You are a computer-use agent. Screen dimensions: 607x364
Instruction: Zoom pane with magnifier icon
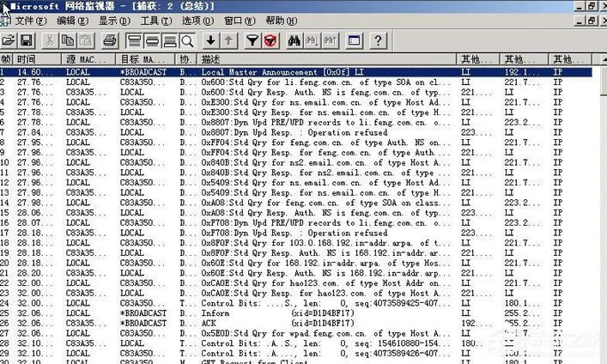coord(187,40)
